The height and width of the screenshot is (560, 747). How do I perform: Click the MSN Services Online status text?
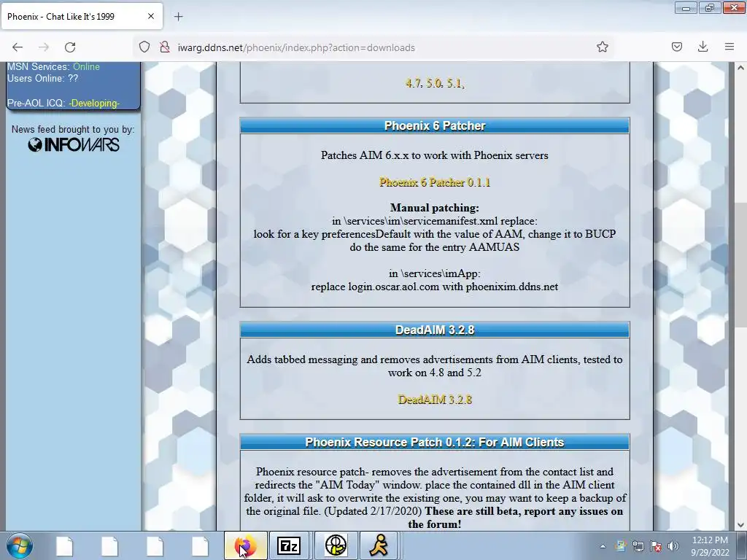point(53,66)
